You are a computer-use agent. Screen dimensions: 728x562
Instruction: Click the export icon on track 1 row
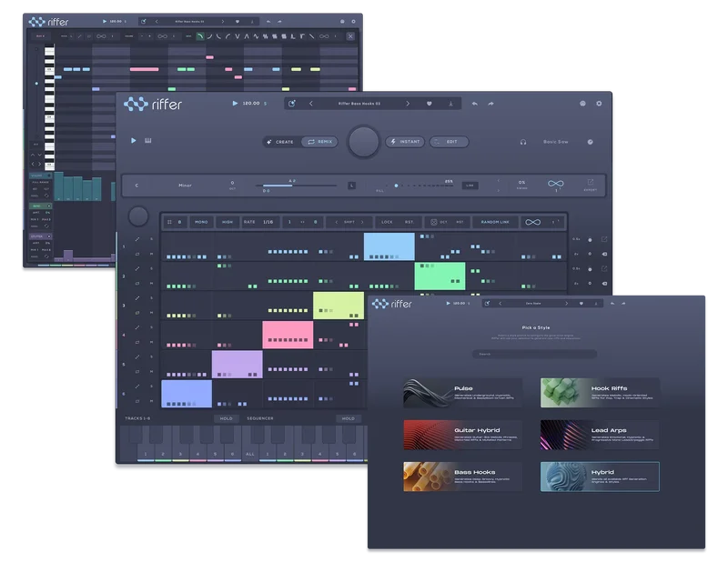pos(604,239)
